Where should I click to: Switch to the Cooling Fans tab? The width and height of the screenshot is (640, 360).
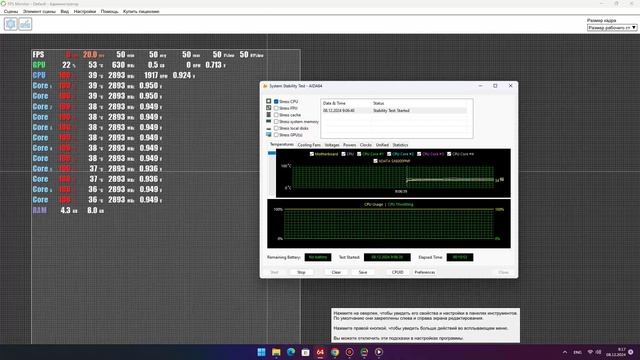point(309,145)
